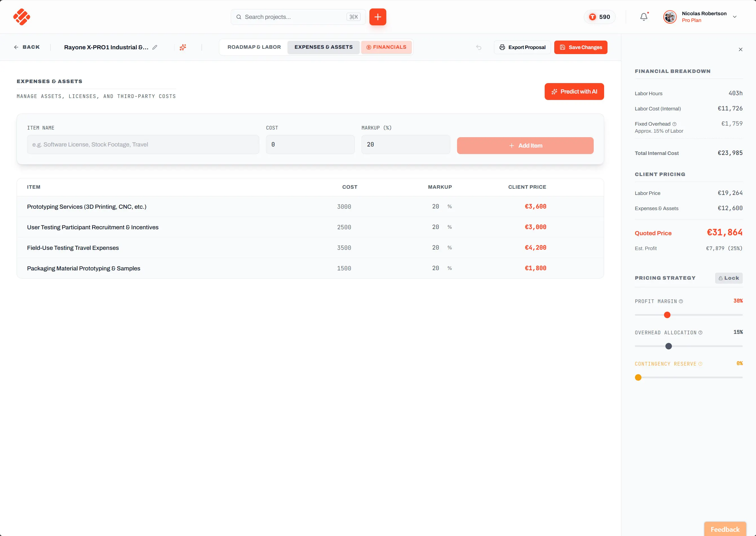Click client price €3,000
This screenshot has height=536, width=756.
click(535, 227)
